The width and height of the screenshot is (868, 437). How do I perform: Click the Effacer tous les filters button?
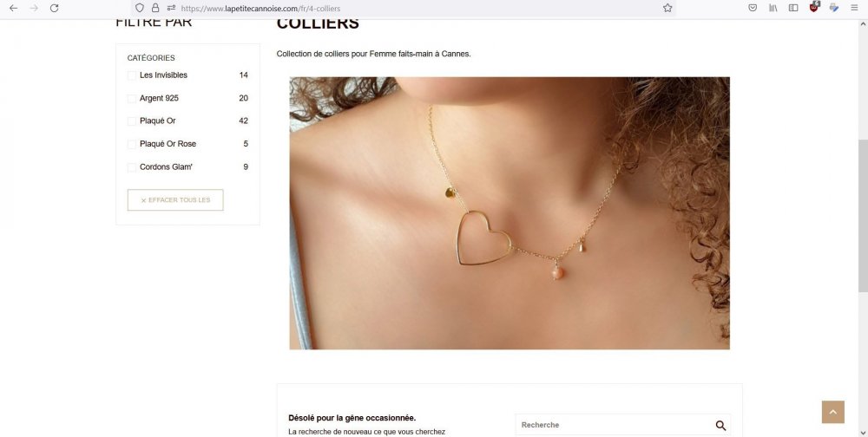point(175,200)
